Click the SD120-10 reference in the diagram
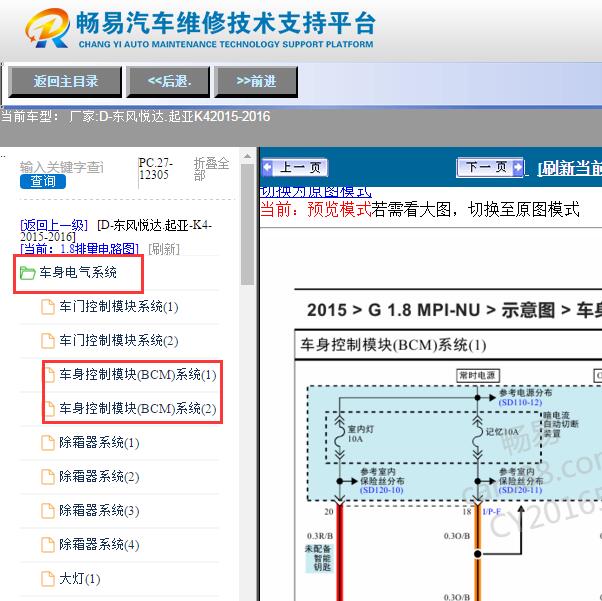This screenshot has height=601, width=602. (x=382, y=490)
